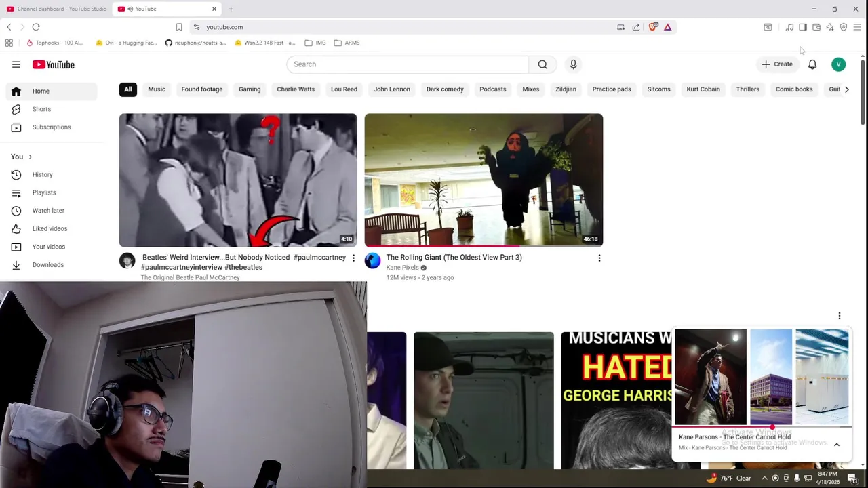This screenshot has width=868, height=488.
Task: Toggle the browser sidebar panel icon
Action: click(x=803, y=27)
